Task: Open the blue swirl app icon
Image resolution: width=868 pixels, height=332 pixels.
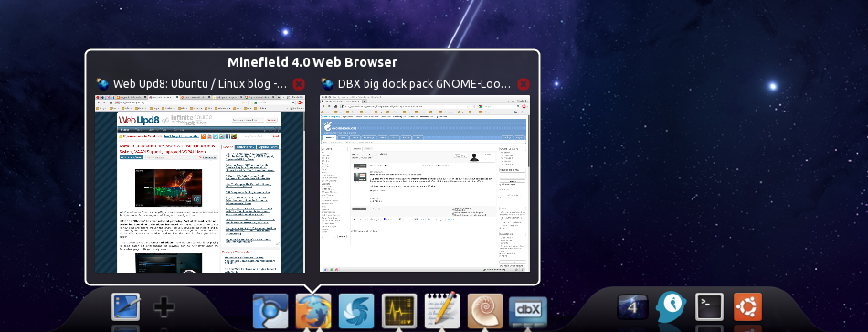Action: click(356, 311)
